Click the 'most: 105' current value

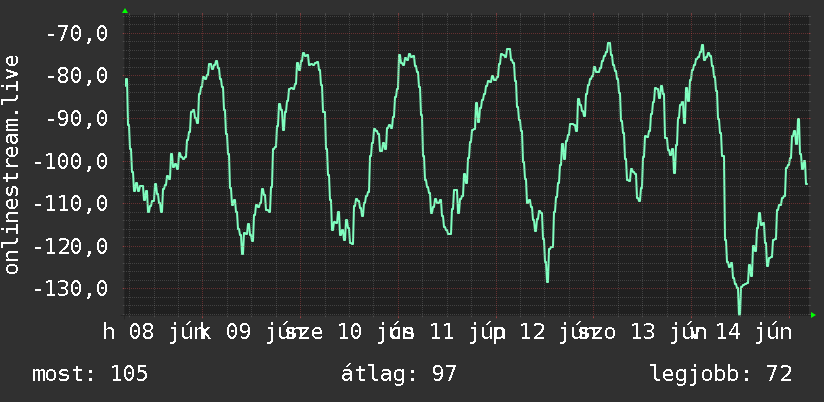[90, 374]
